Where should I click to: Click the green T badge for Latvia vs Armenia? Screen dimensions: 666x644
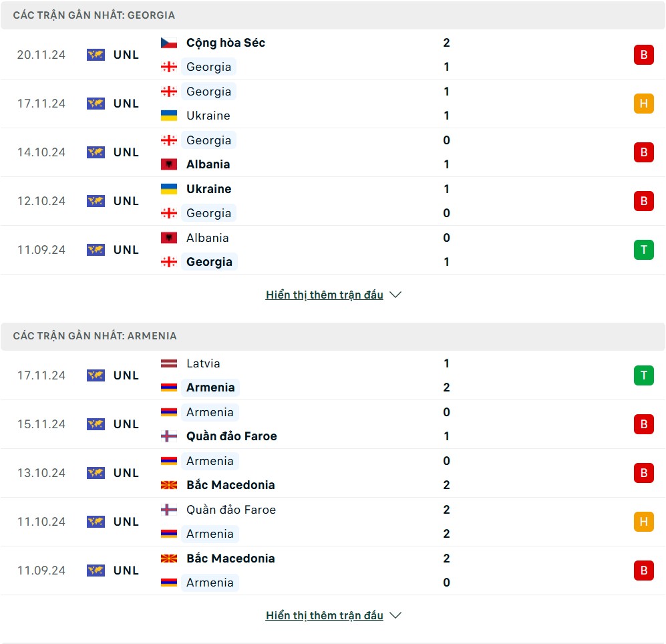pyautogui.click(x=643, y=375)
